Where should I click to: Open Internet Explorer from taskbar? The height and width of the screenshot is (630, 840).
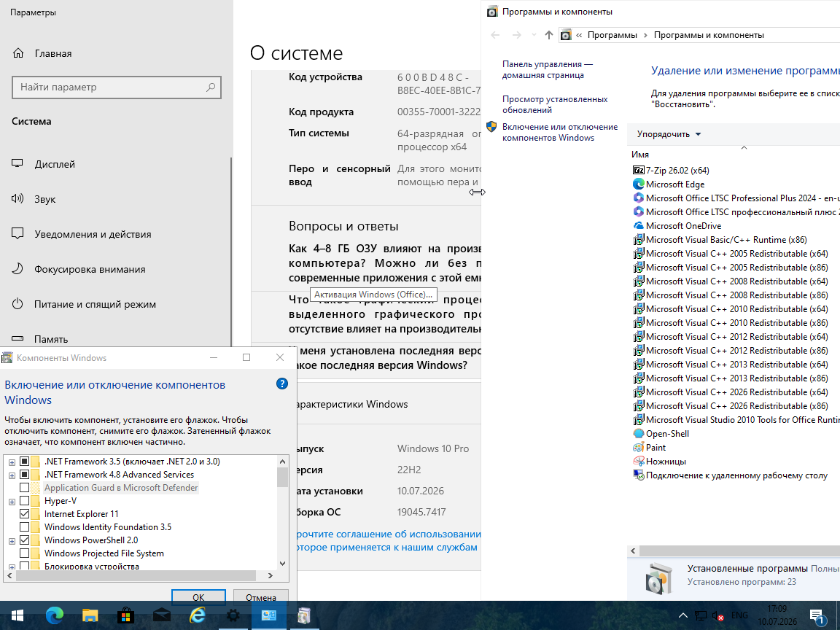click(x=198, y=615)
